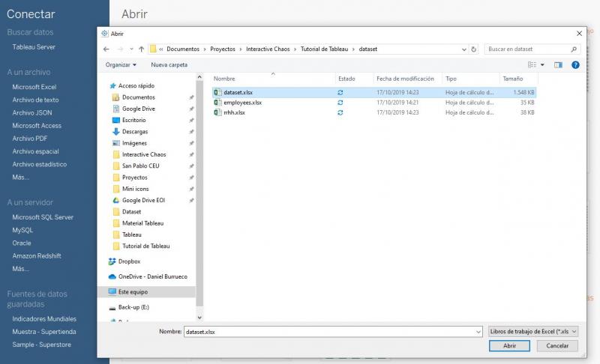Image resolution: width=600 pixels, height=364 pixels.
Task: Expand the address bar path history
Action: tap(463, 49)
